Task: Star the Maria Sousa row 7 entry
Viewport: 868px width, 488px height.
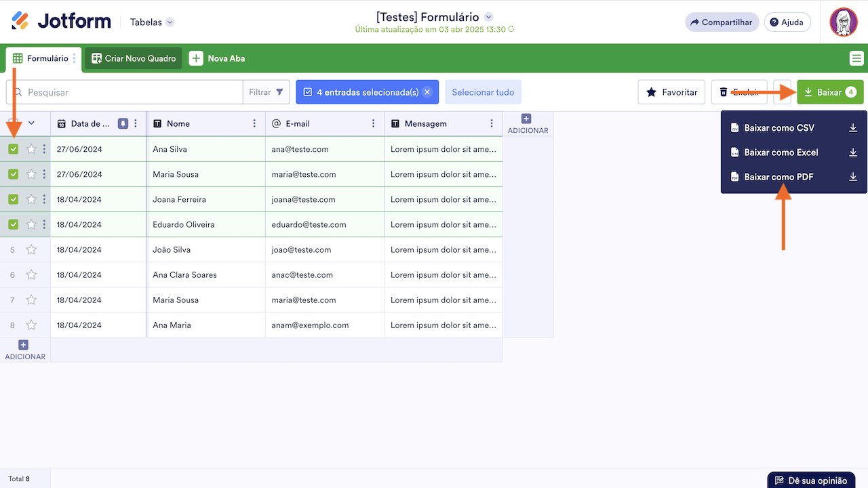Action: (31, 300)
